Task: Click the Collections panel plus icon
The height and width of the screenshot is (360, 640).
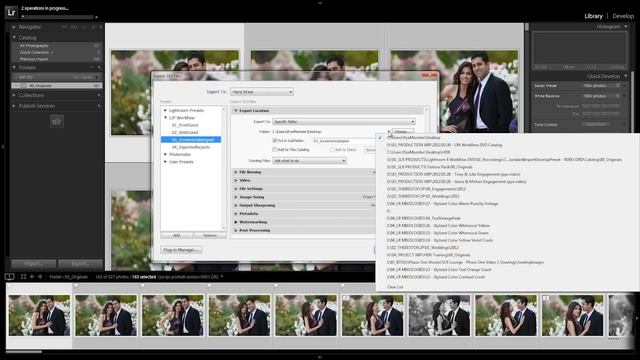Action: [99, 95]
